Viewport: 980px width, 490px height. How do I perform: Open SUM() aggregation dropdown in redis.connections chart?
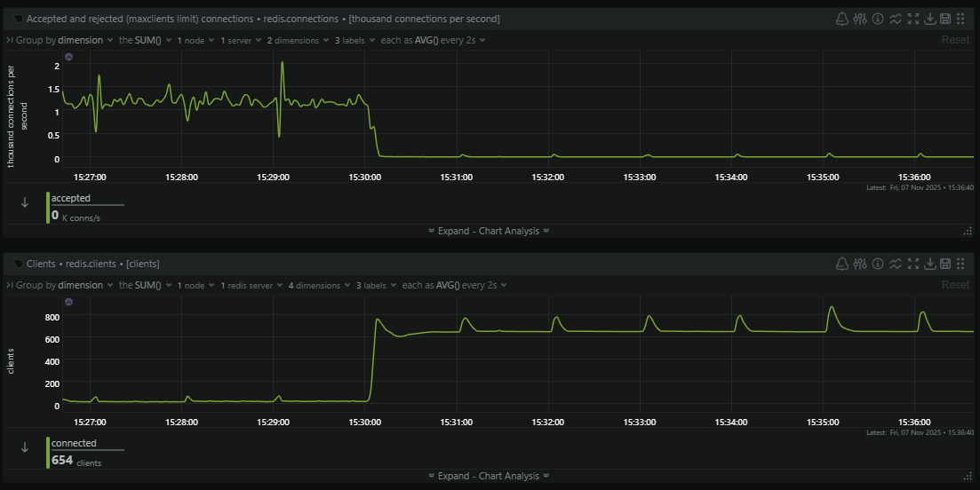145,40
